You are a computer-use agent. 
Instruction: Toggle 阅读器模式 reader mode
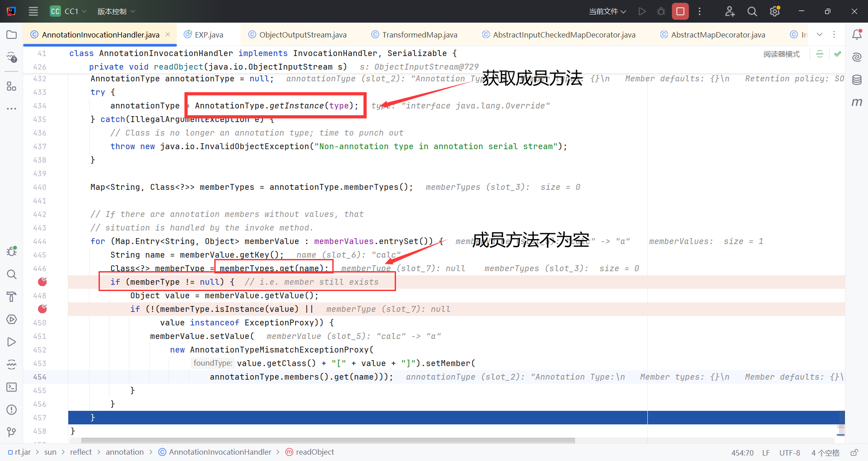781,54
